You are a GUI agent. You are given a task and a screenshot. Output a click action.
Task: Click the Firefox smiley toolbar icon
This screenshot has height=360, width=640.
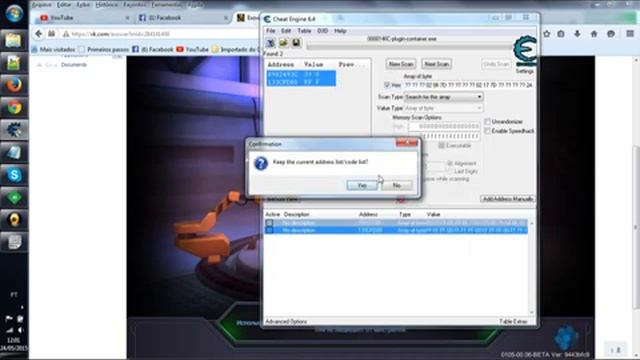pos(611,34)
